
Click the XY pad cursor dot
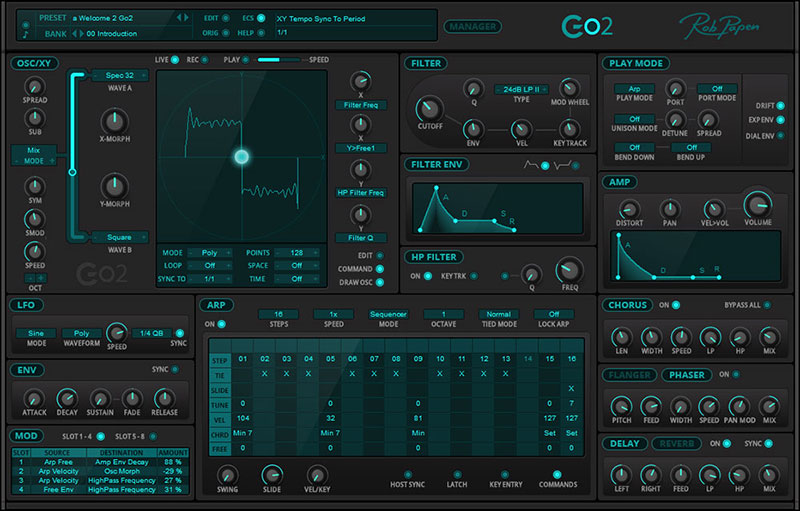pos(241,157)
